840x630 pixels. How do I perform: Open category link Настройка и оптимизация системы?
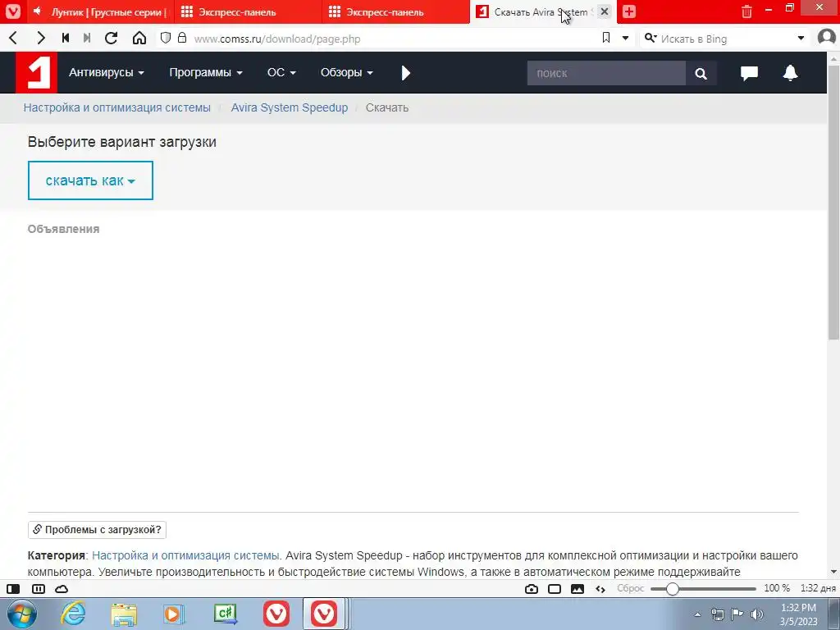click(x=185, y=555)
